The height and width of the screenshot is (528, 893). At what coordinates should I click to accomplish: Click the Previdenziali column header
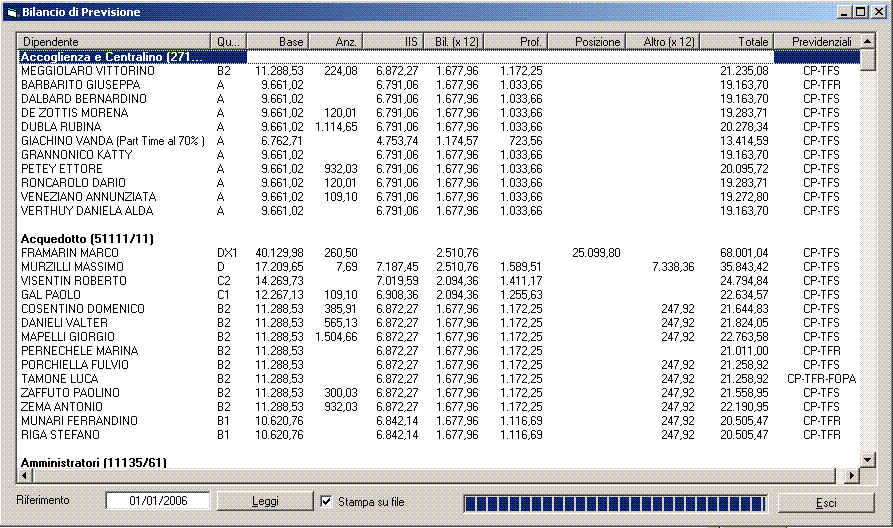[817, 42]
